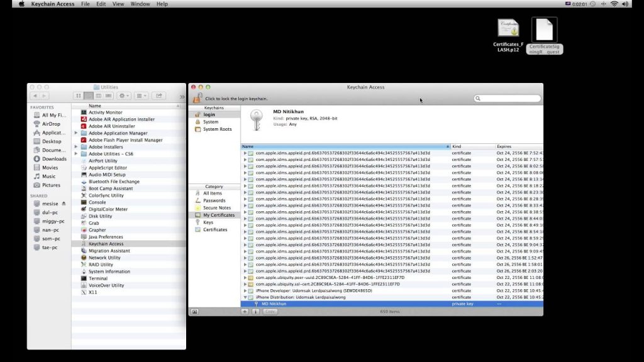The image size is (644, 362).
Task: Expand the Adobe Installers folder
Action: point(76,147)
